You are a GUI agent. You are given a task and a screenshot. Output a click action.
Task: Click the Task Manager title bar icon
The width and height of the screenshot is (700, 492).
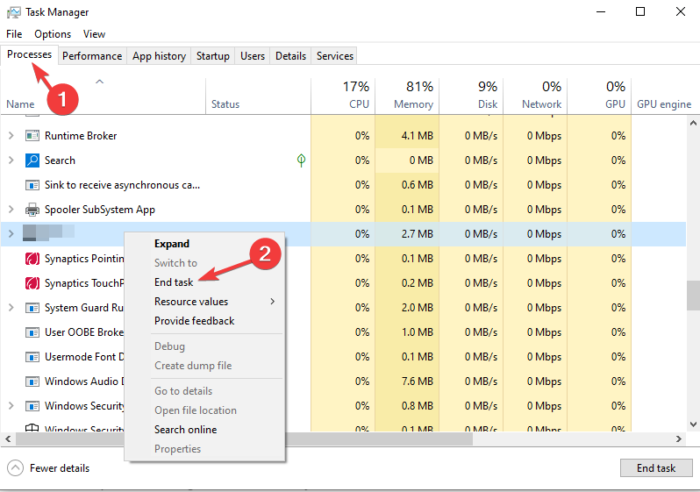[13, 12]
